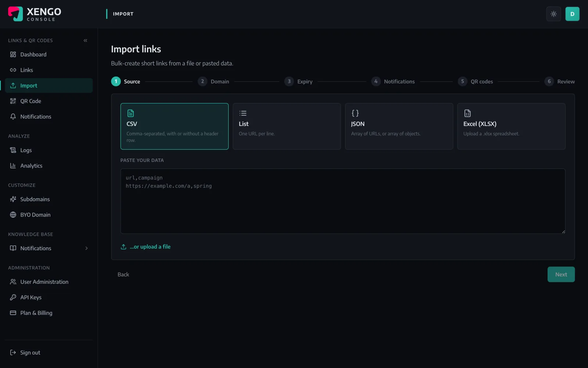588x368 pixels.
Task: Click the CSV document icon
Action: [x=130, y=113]
